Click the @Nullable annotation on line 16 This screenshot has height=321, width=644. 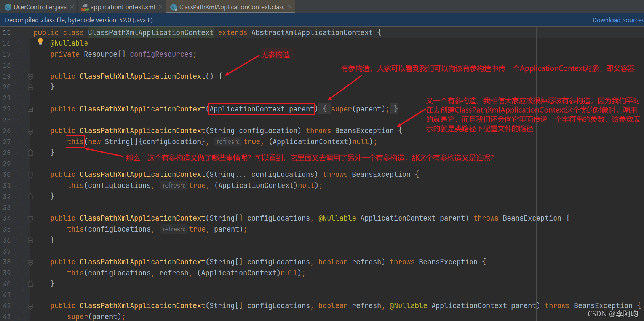pos(69,43)
